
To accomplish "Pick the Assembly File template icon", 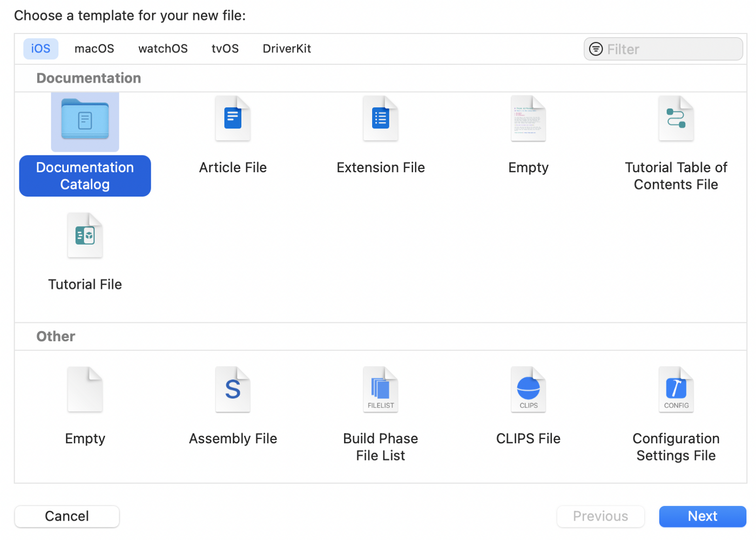I will [x=233, y=390].
